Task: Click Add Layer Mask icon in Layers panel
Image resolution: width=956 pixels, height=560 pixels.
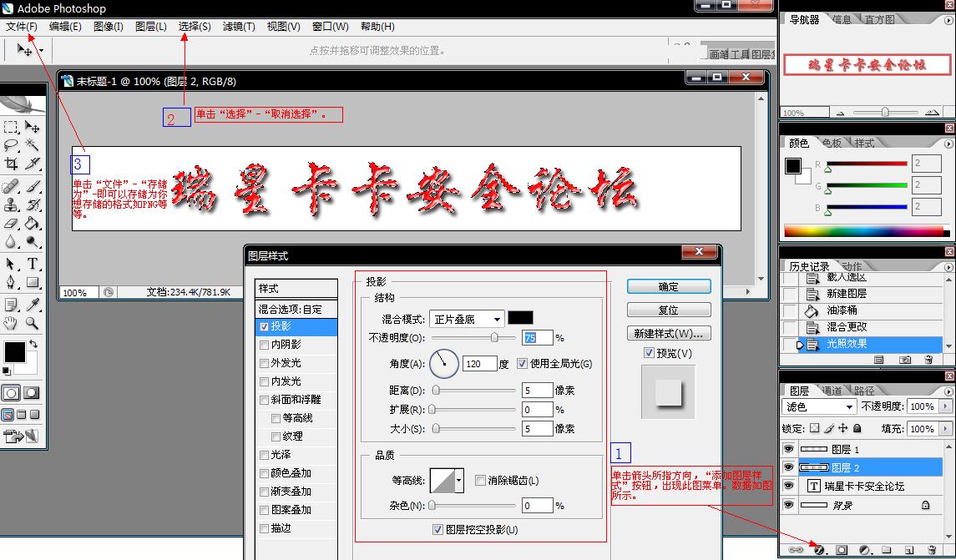Action: (842, 550)
